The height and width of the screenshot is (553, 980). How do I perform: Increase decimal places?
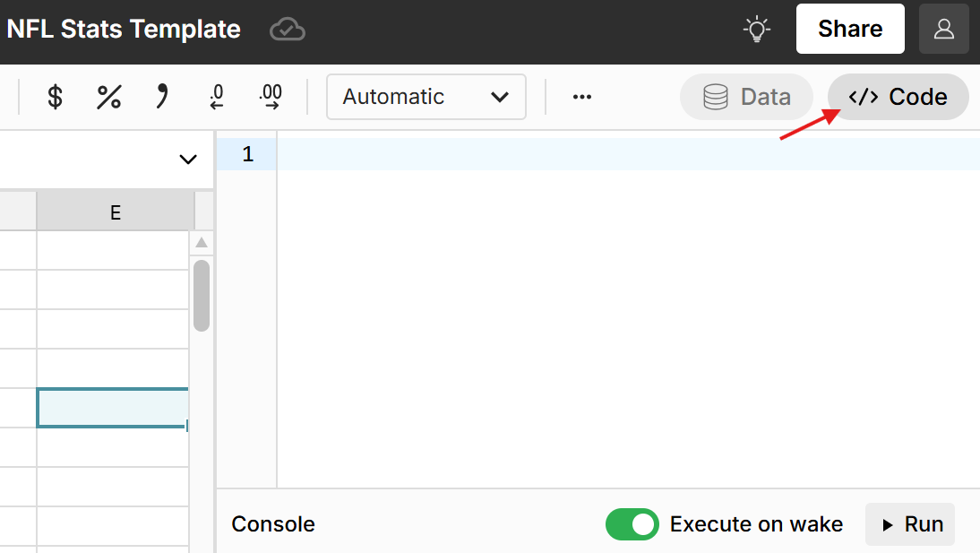click(270, 97)
